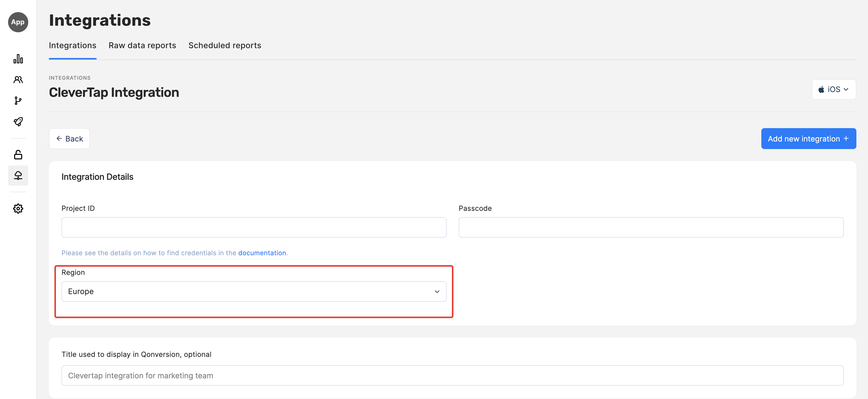
Task: Open the settings gear icon
Action: (18, 208)
